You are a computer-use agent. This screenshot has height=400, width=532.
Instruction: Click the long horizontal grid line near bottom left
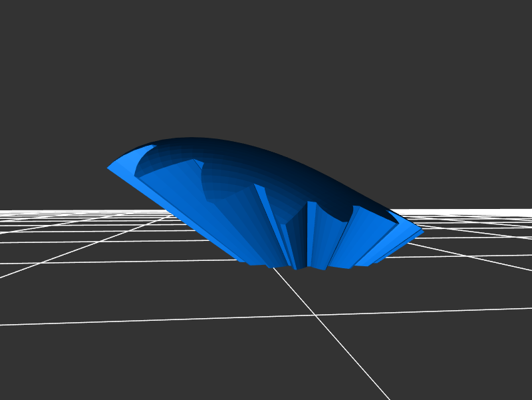point(100,321)
